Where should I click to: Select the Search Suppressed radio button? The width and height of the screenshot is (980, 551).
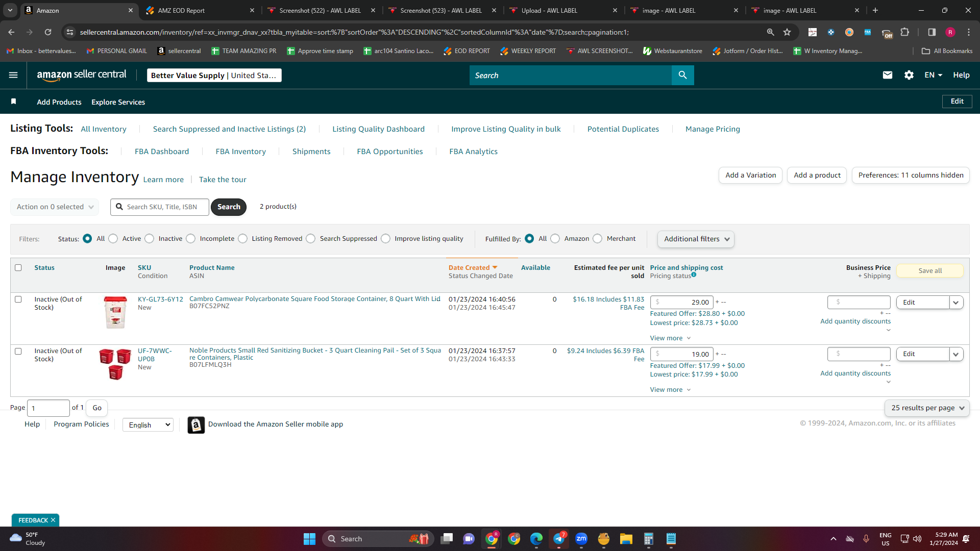[311, 239]
